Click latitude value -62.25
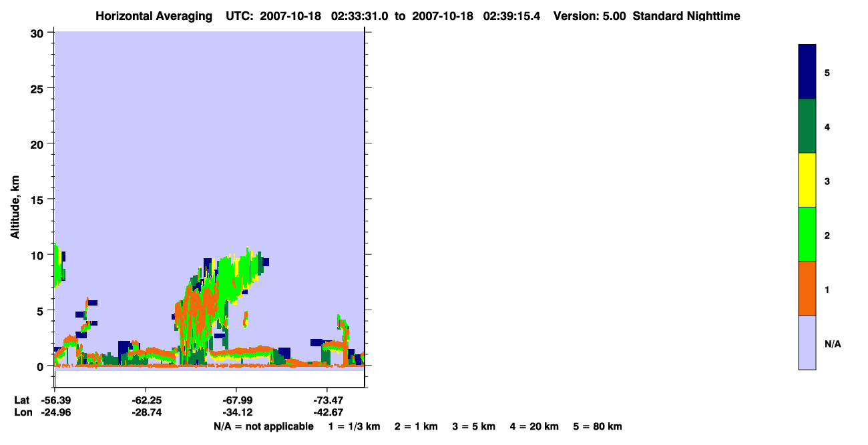 tap(146, 400)
